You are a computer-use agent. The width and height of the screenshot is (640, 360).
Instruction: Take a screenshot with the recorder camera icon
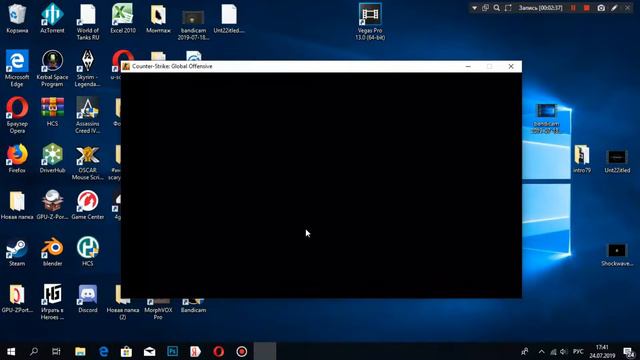click(601, 8)
